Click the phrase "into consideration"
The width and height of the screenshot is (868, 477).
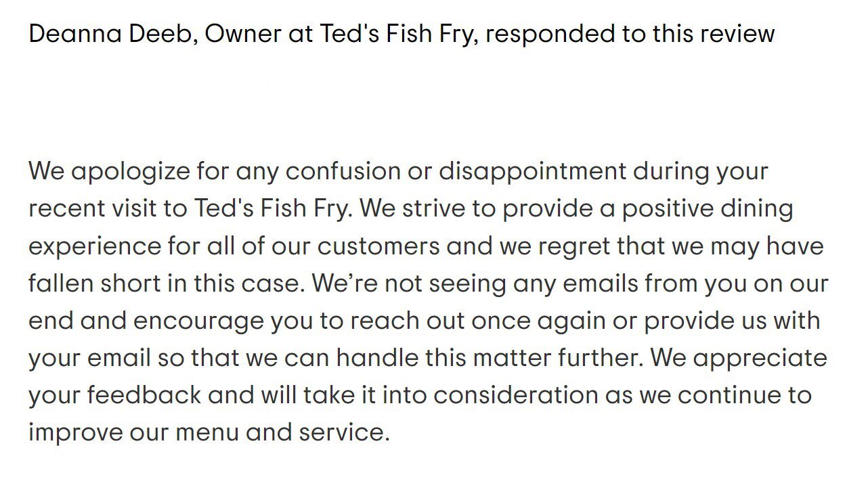pyautogui.click(x=490, y=394)
